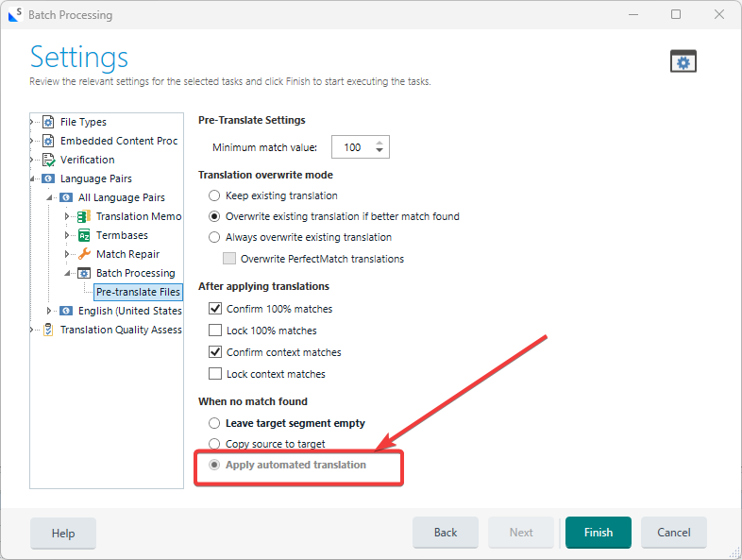The height and width of the screenshot is (560, 742).
Task: Choose Always overwrite existing translation
Action: [214, 237]
